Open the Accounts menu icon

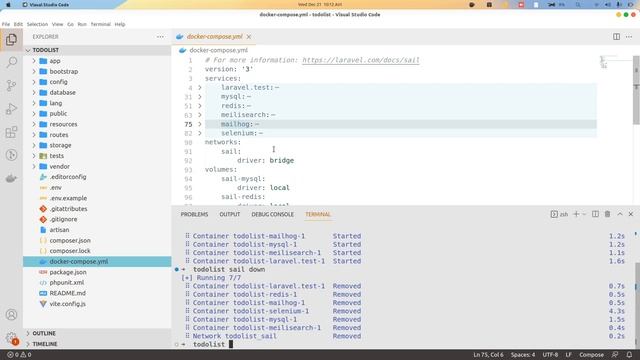point(11,315)
